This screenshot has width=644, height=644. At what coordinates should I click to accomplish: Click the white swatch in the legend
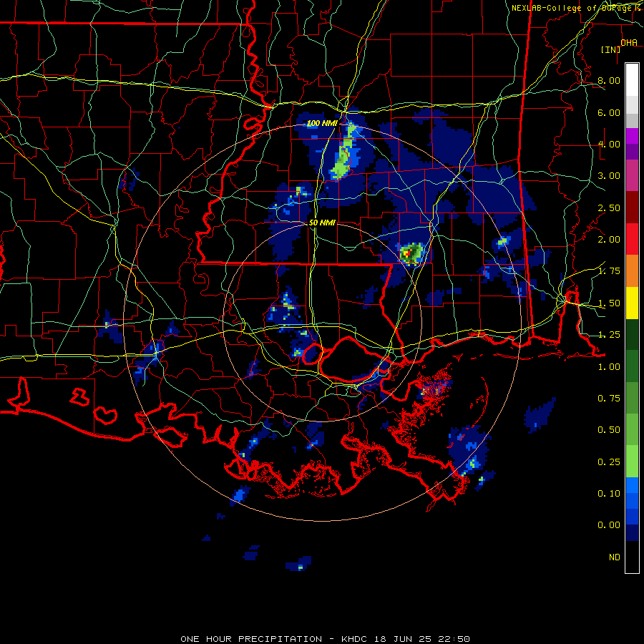pyautogui.click(x=632, y=80)
